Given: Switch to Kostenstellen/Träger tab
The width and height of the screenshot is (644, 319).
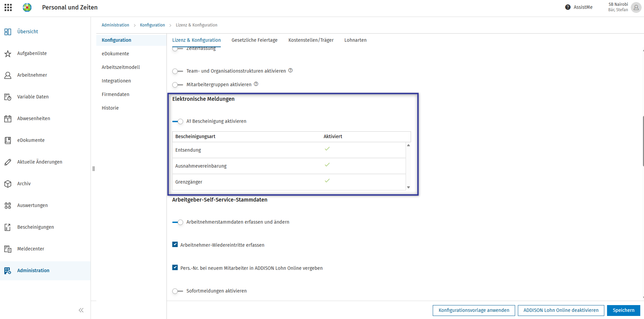Looking at the screenshot, I should (311, 40).
